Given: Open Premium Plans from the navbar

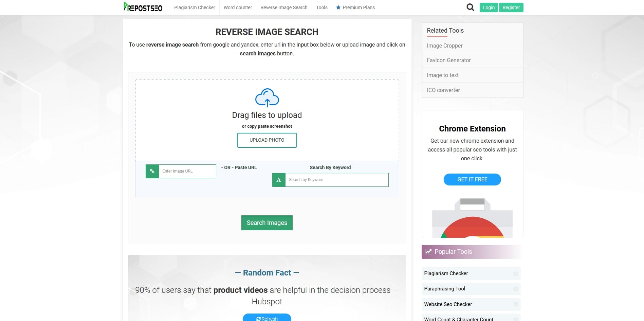Looking at the screenshot, I should [x=355, y=7].
